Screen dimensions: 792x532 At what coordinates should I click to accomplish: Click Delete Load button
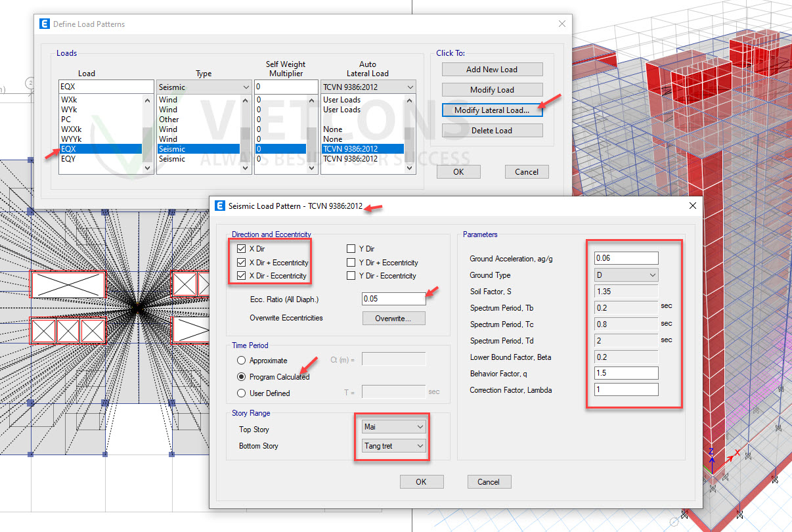coord(492,131)
